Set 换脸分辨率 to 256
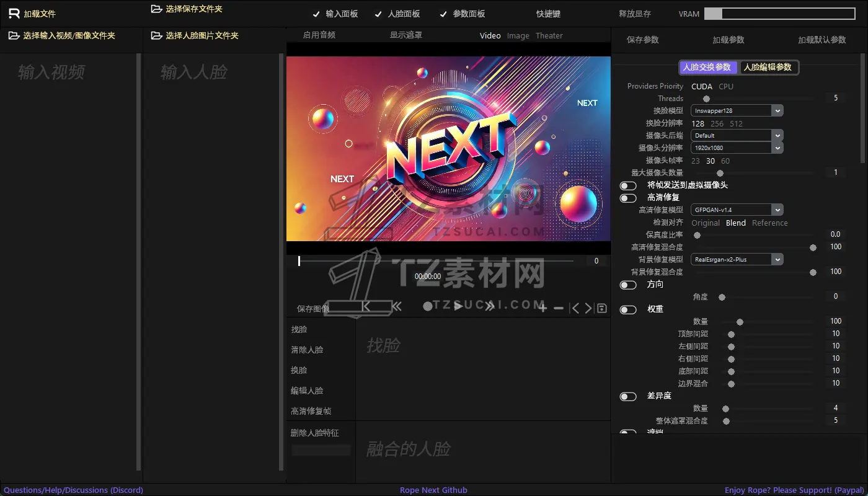The height and width of the screenshot is (496, 868). click(x=717, y=124)
